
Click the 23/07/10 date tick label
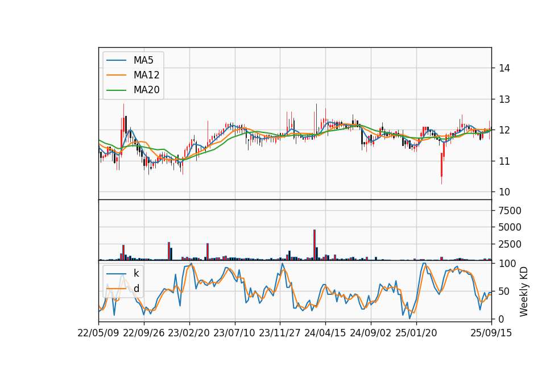[234, 333]
